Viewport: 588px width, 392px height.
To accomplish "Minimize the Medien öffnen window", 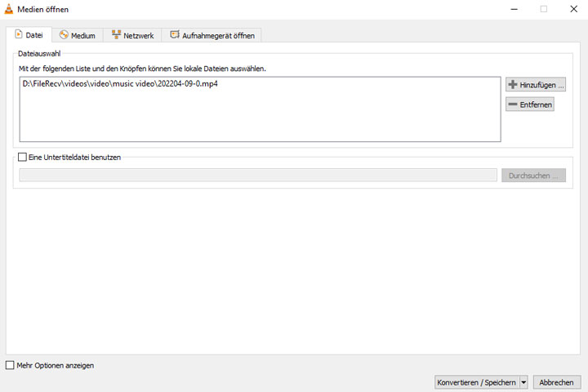I will click(514, 9).
